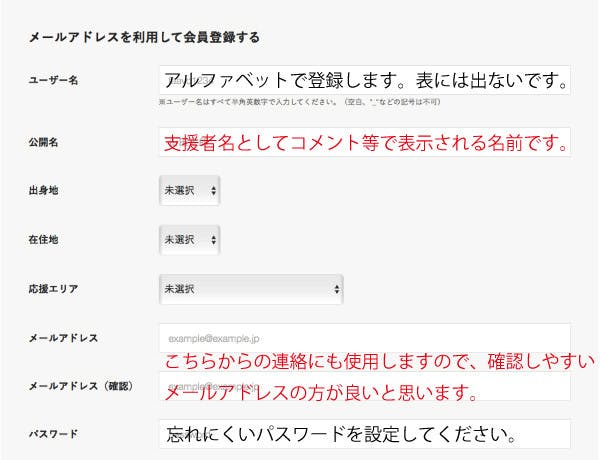Screen dimensions: 600x460
Task: Click the ユーザー名 input field
Action: (x=364, y=80)
